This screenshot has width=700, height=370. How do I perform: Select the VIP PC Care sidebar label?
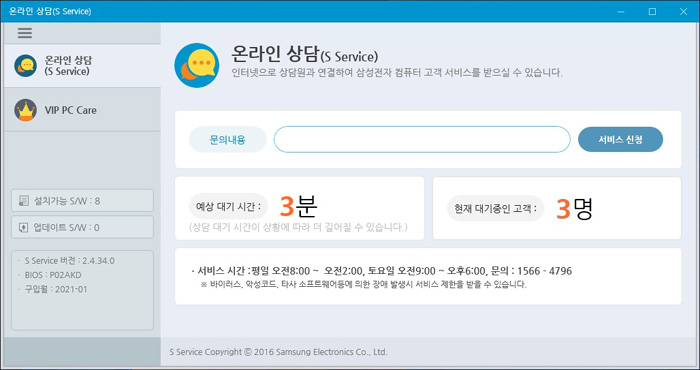pyautogui.click(x=71, y=110)
